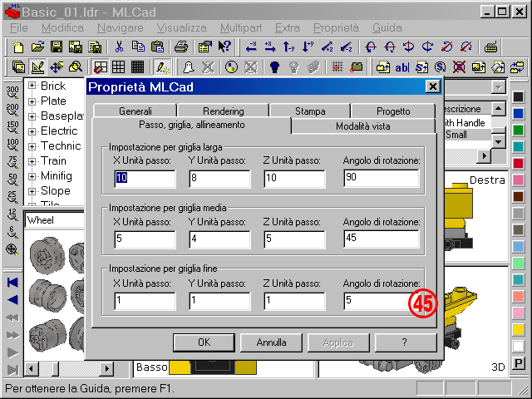Expand the Train tree node
Image resolution: width=532 pixels, height=399 pixels.
pyautogui.click(x=32, y=161)
